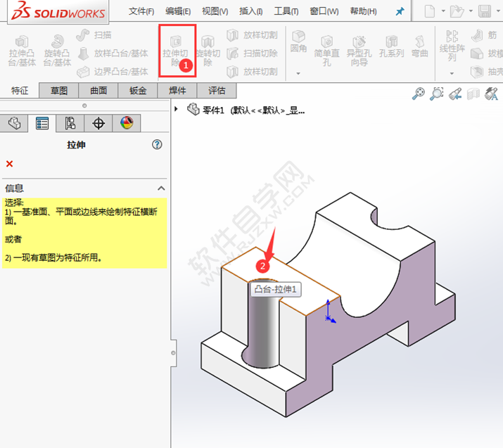The height and width of the screenshot is (448, 503).
Task: Open the ConfigurationManager tab
Action: point(70,123)
